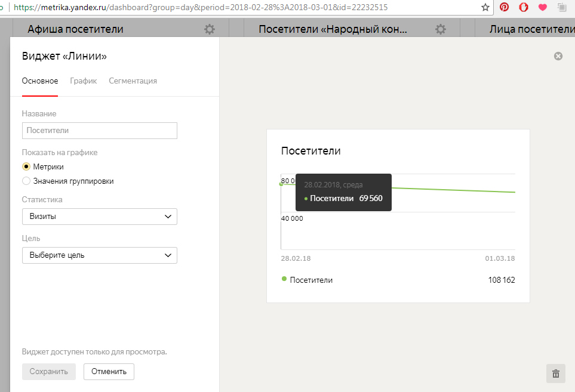This screenshot has height=392, width=575.
Task: Select the «Значения группировки» radio button
Action: pos(26,181)
